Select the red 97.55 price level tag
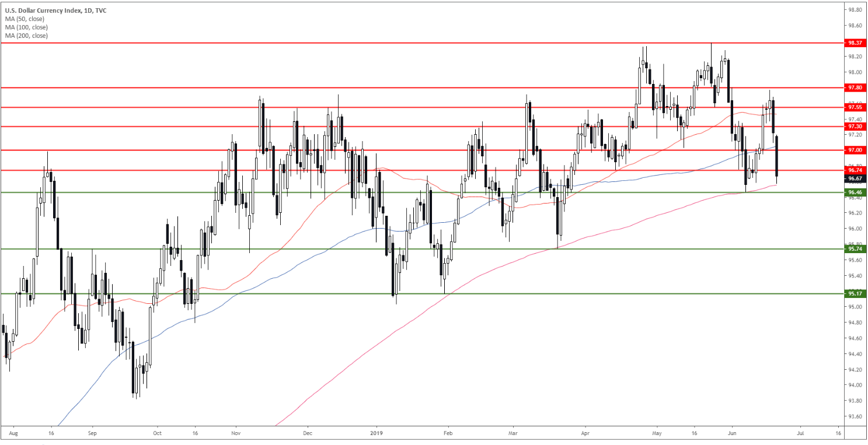 (855, 107)
